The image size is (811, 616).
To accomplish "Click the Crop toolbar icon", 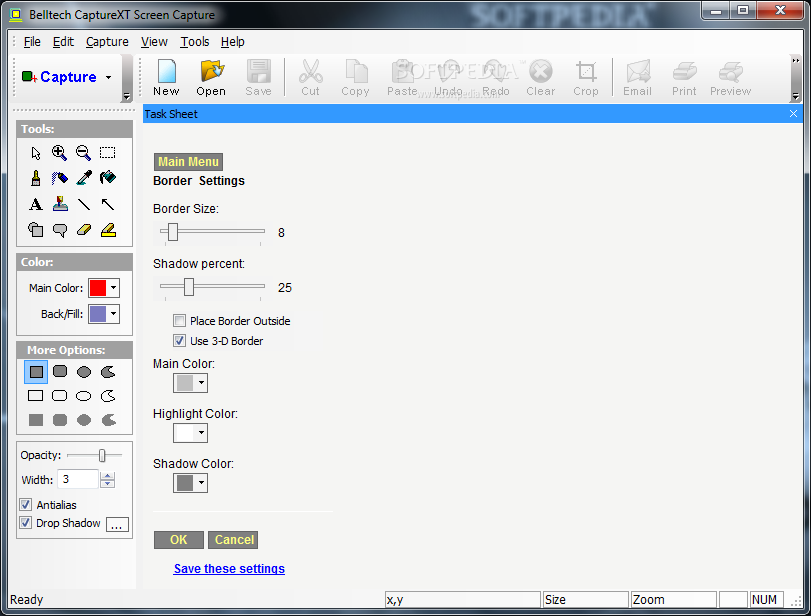I will pos(585,77).
